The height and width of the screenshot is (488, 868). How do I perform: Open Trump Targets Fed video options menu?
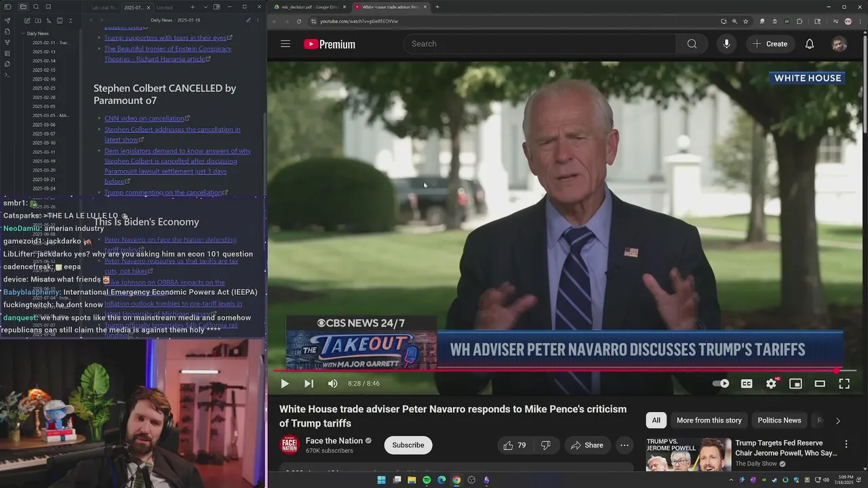tap(846, 444)
